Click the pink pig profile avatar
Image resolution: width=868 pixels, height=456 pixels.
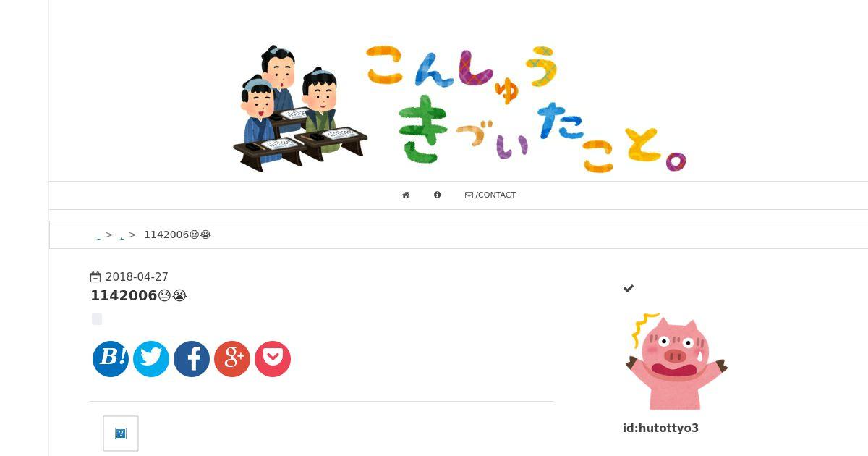[676, 361]
